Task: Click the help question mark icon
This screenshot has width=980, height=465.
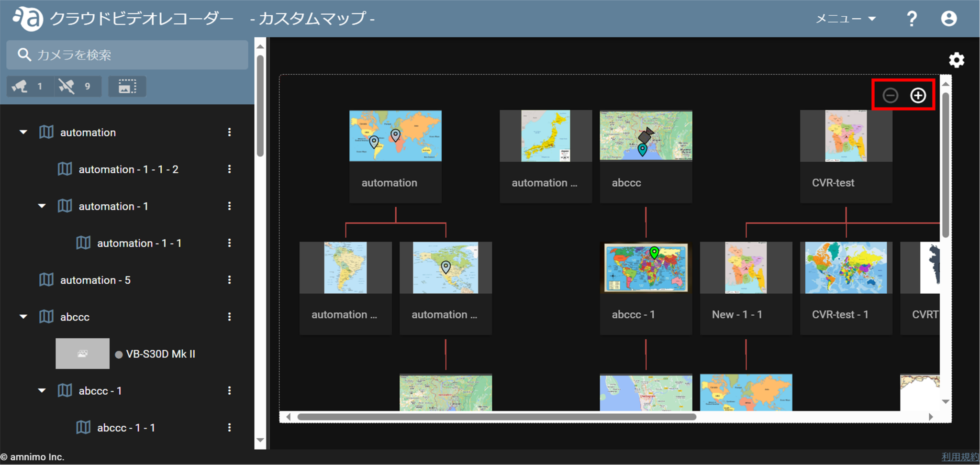Action: click(911, 18)
